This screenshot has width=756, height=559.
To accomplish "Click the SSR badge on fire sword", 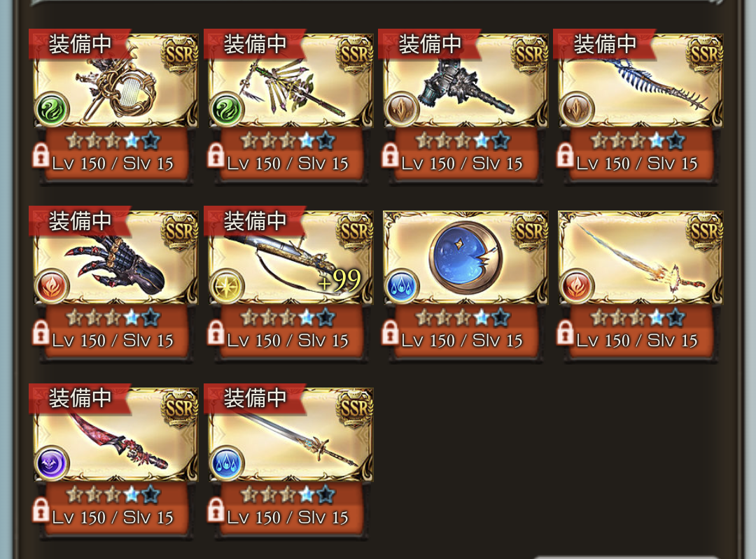I will tap(704, 232).
